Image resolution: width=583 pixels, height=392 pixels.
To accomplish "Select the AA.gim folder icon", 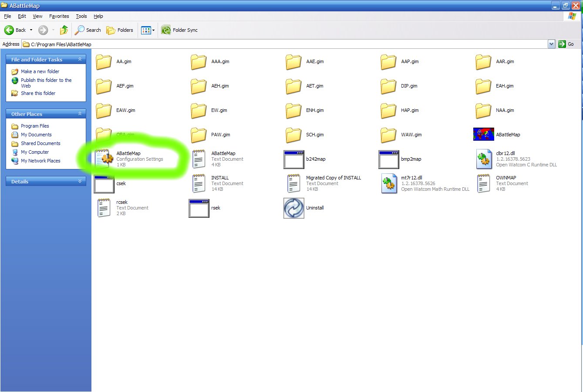I will 104,62.
